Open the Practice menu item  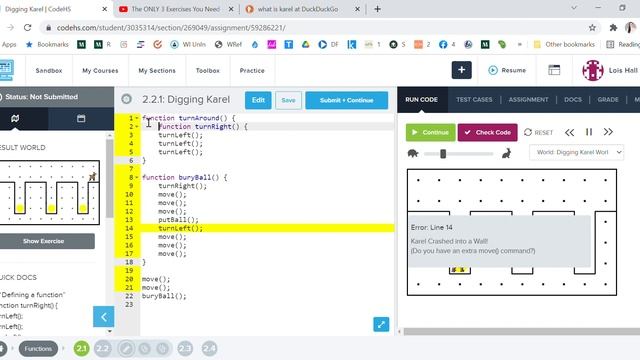click(252, 71)
